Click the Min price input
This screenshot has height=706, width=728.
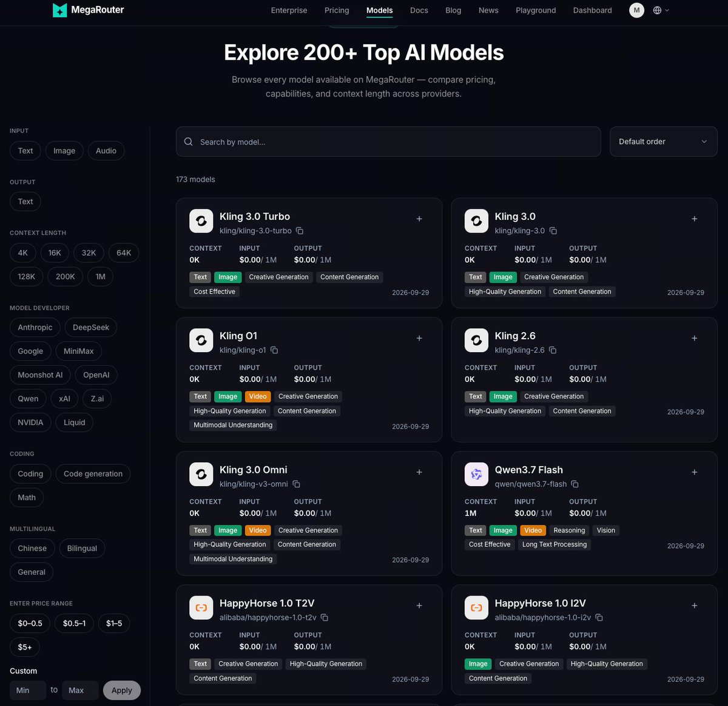pos(28,690)
